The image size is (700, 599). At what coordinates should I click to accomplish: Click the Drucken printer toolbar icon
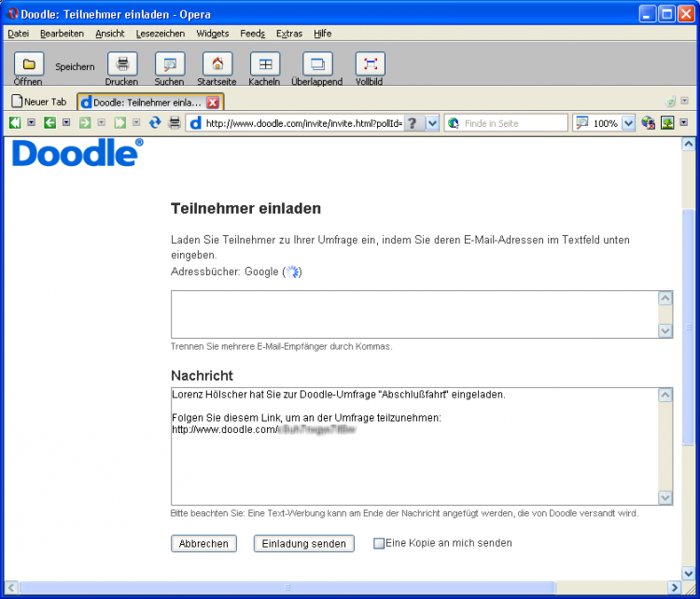pos(122,64)
